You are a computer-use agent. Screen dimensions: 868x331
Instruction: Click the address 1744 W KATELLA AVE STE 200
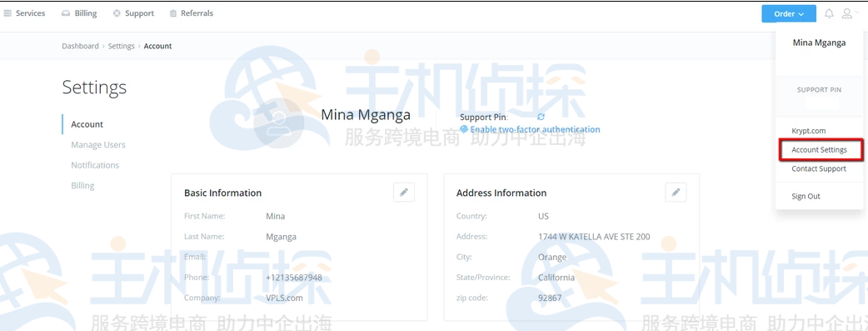(594, 237)
